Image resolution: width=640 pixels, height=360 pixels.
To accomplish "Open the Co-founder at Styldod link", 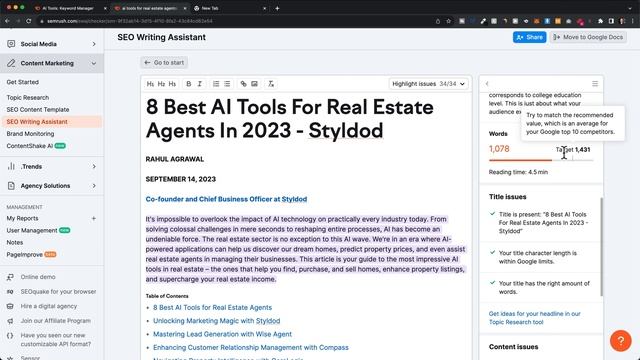I will tap(226, 199).
